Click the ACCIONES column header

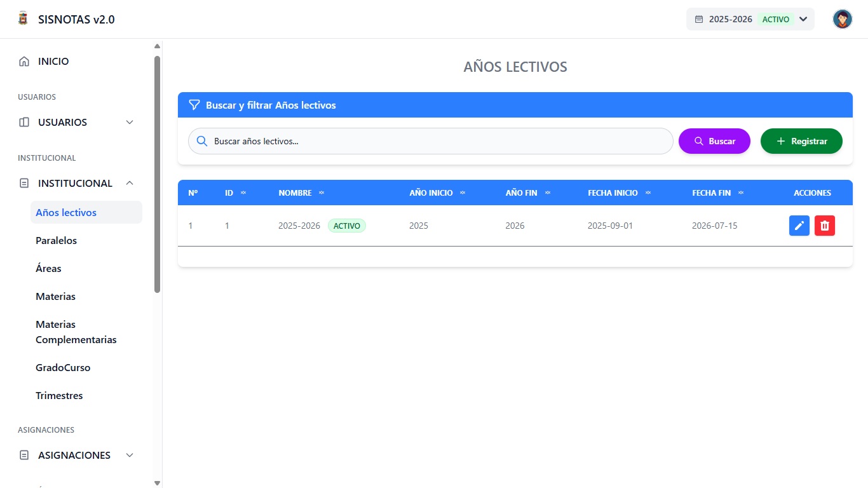tap(812, 193)
